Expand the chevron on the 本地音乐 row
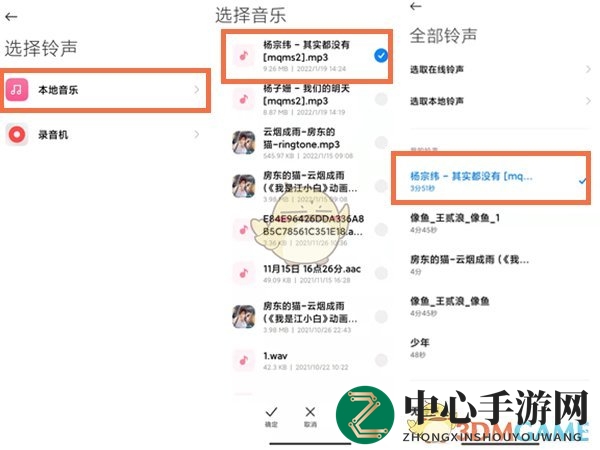 (x=197, y=90)
